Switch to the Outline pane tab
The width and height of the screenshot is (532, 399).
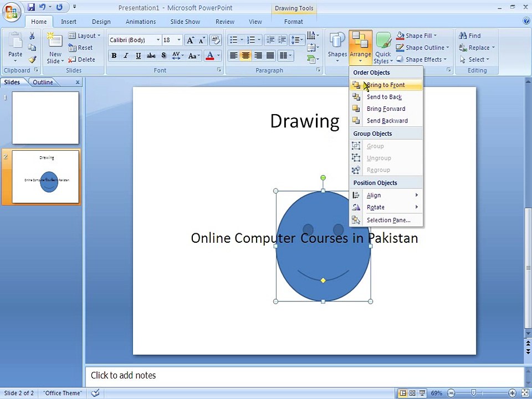(43, 82)
